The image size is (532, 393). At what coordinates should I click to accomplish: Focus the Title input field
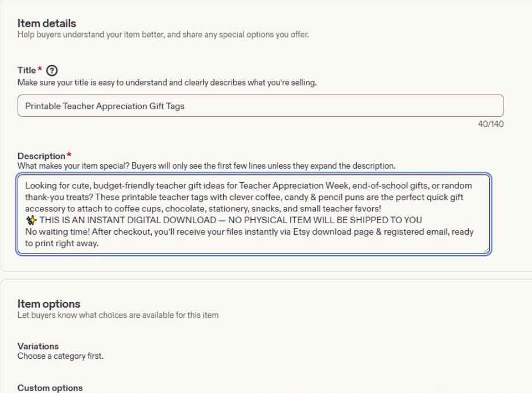click(261, 105)
